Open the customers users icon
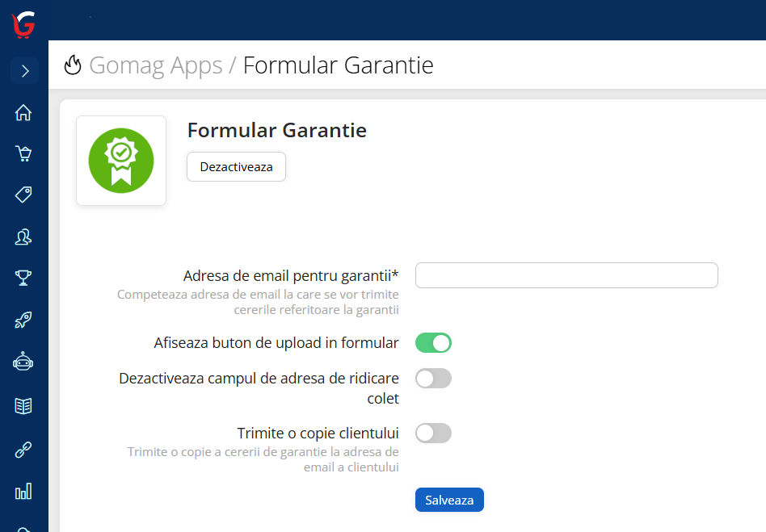Screen dimensions: 766x532 23,237
